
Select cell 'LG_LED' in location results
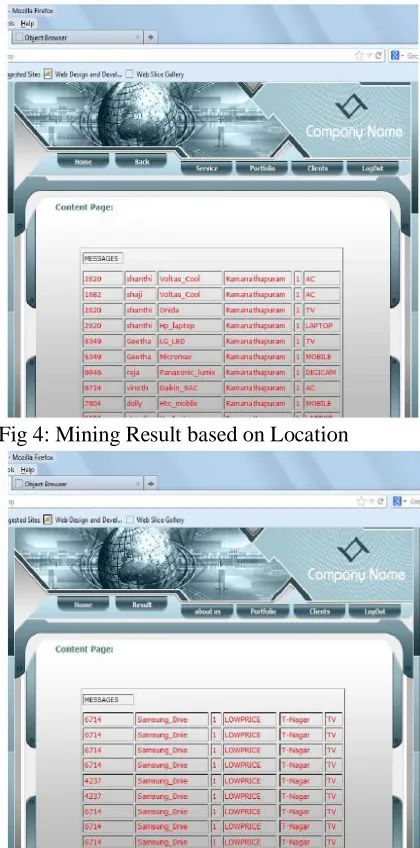[190, 341]
